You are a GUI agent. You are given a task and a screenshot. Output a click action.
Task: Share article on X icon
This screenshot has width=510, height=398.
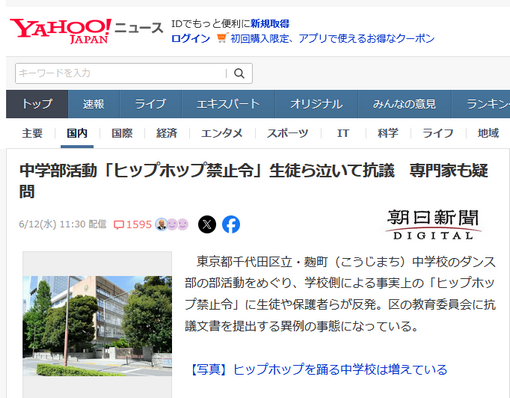click(207, 224)
